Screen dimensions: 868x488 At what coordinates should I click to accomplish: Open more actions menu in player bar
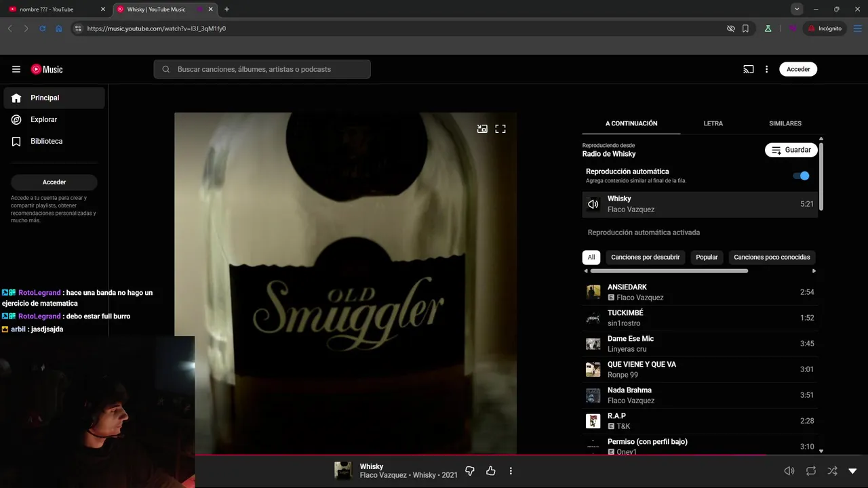[511, 471]
